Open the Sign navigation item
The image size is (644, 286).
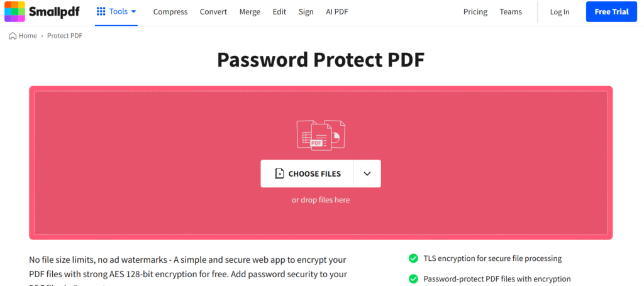pos(306,12)
